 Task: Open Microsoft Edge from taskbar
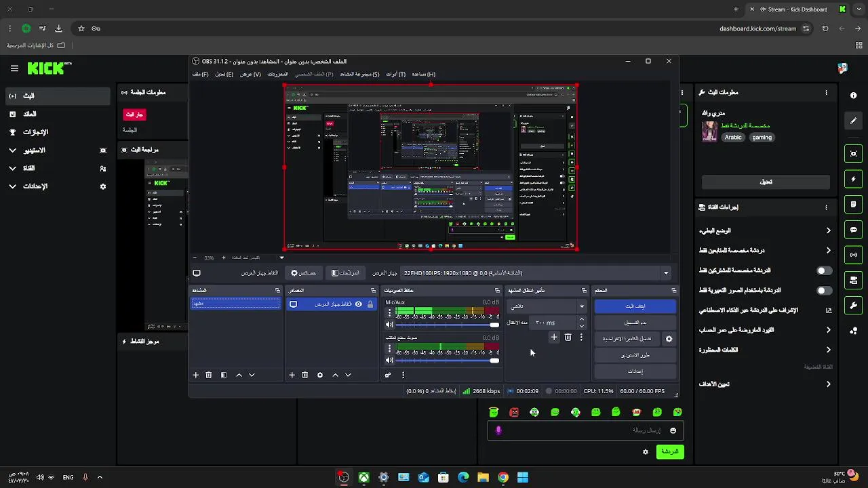pos(463,477)
